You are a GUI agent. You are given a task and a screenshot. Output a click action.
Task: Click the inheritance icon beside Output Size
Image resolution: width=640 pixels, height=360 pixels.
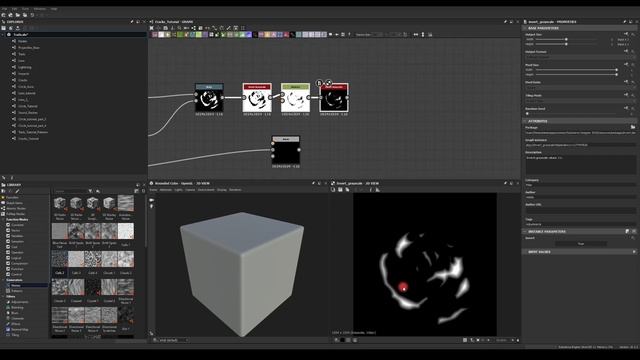click(626, 34)
